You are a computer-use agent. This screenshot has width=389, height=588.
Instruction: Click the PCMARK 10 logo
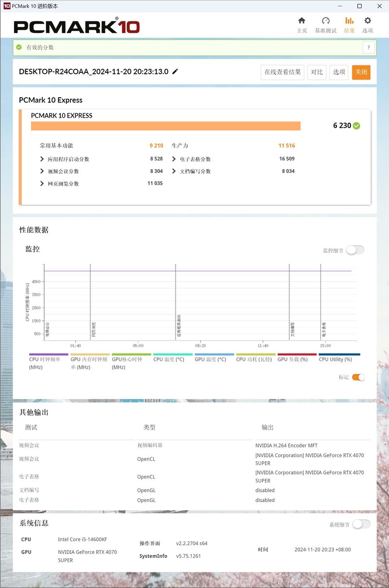pyautogui.click(x=77, y=26)
